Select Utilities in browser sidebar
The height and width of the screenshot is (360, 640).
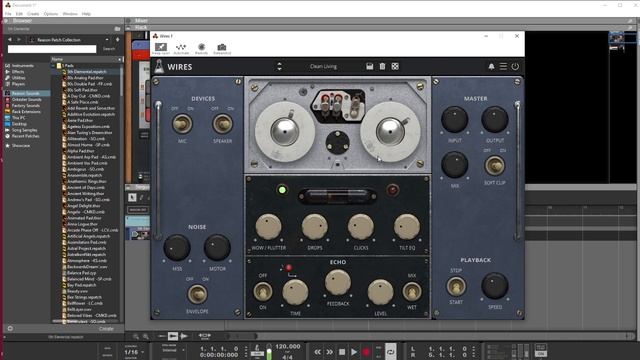click(19, 78)
